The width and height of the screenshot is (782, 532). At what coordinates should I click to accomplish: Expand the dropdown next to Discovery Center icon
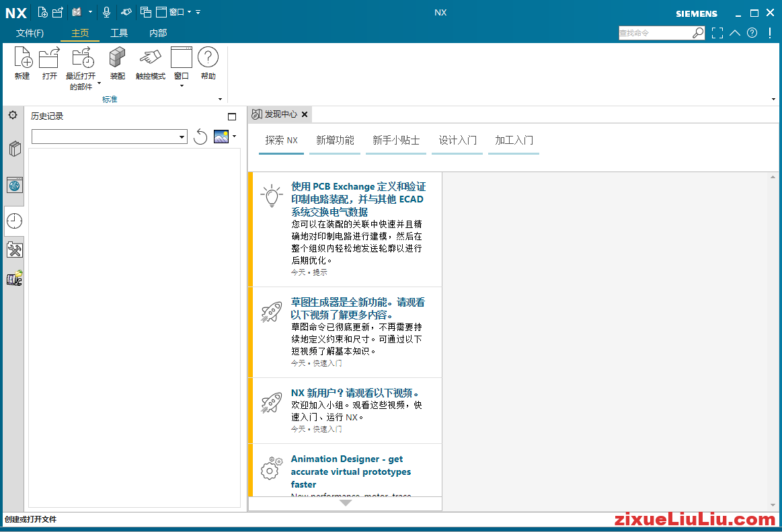(90, 12)
